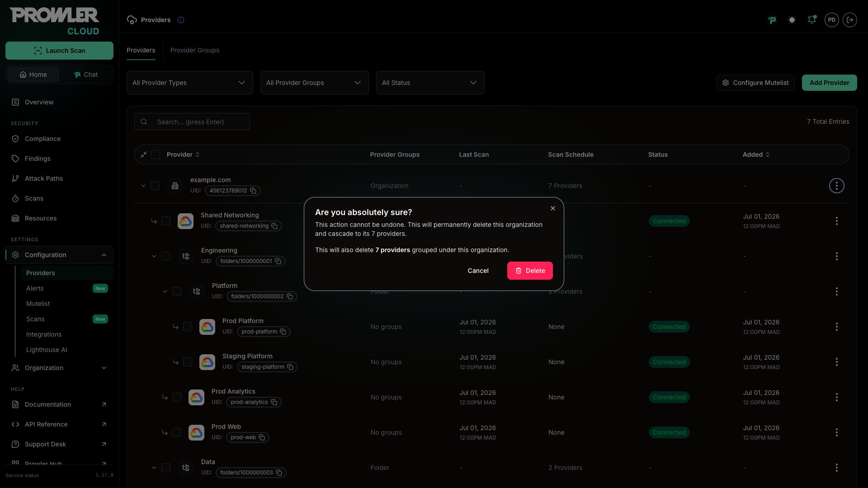The image size is (868, 488).
Task: Select the Prod Web checkbox
Action: coord(177,432)
